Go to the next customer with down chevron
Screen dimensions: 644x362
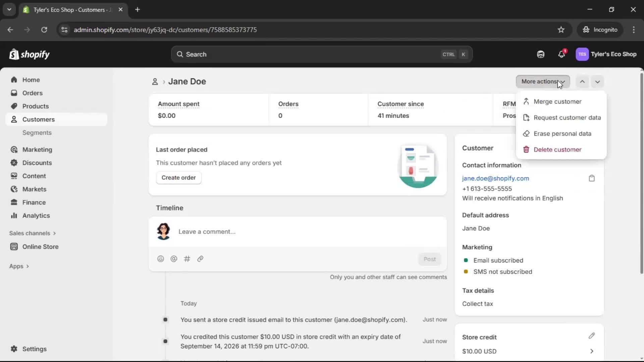598,81
